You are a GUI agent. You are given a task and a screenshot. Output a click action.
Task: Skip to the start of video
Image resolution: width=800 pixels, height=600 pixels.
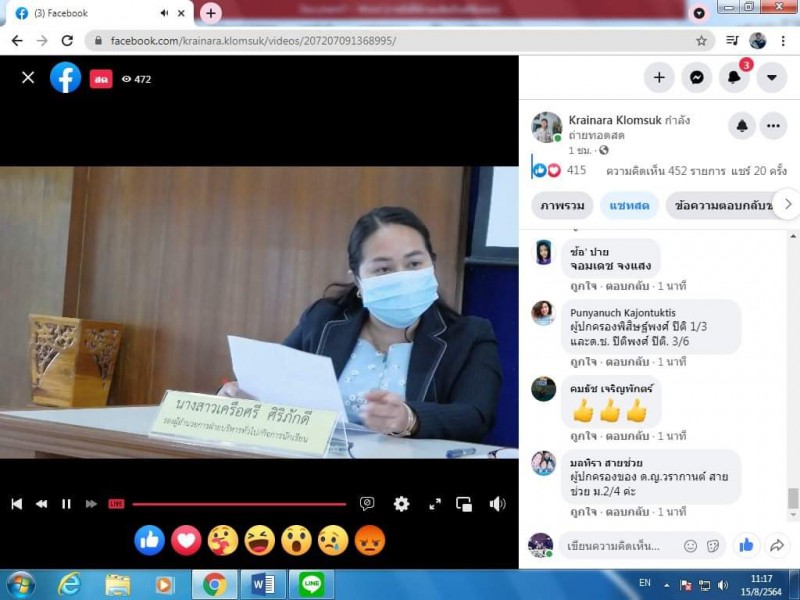click(x=17, y=504)
